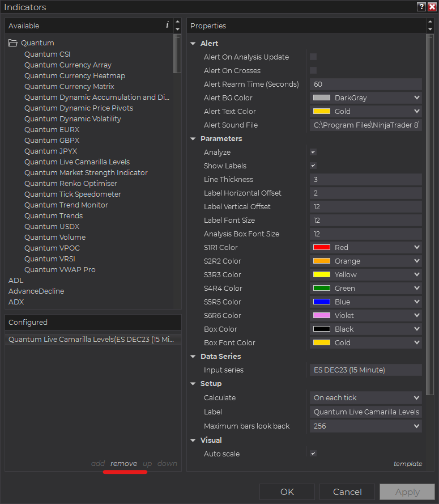Select Quantum Live Camarilla Levels in Available
The width and height of the screenshot is (439, 504).
pyautogui.click(x=77, y=162)
